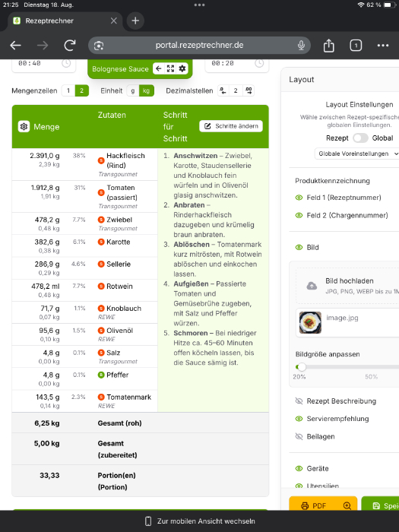
Task: Set Mengenzeilen to 2
Action: 81,90
